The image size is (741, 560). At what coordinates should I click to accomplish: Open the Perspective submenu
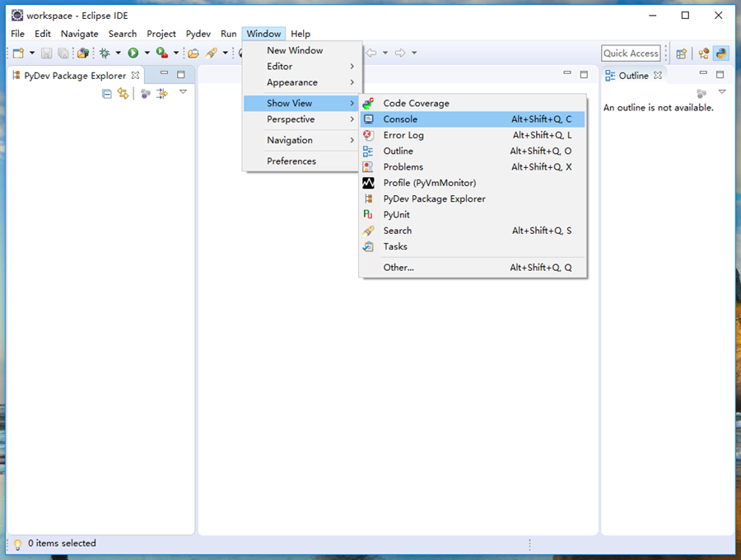pyautogui.click(x=302, y=119)
